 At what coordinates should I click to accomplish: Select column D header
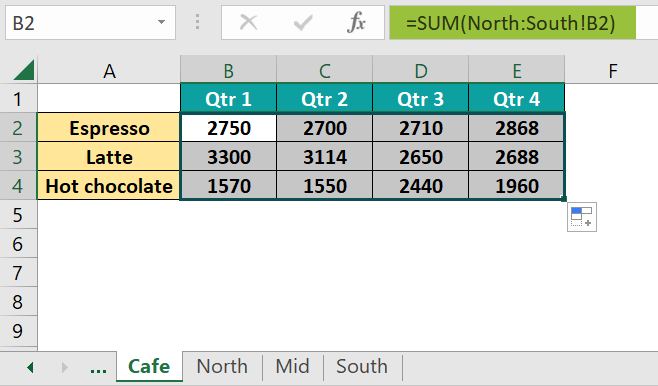click(x=420, y=70)
